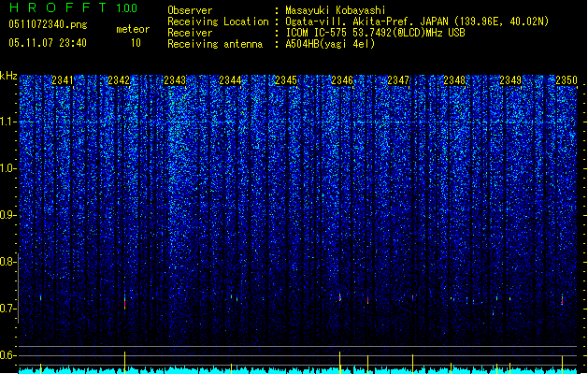Click the 2342 time marker

point(119,80)
